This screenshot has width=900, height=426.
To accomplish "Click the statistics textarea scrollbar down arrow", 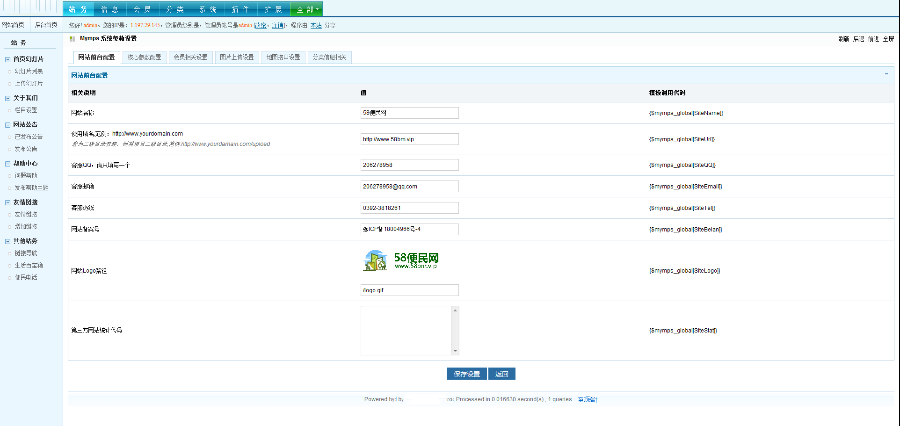I will click(x=455, y=351).
